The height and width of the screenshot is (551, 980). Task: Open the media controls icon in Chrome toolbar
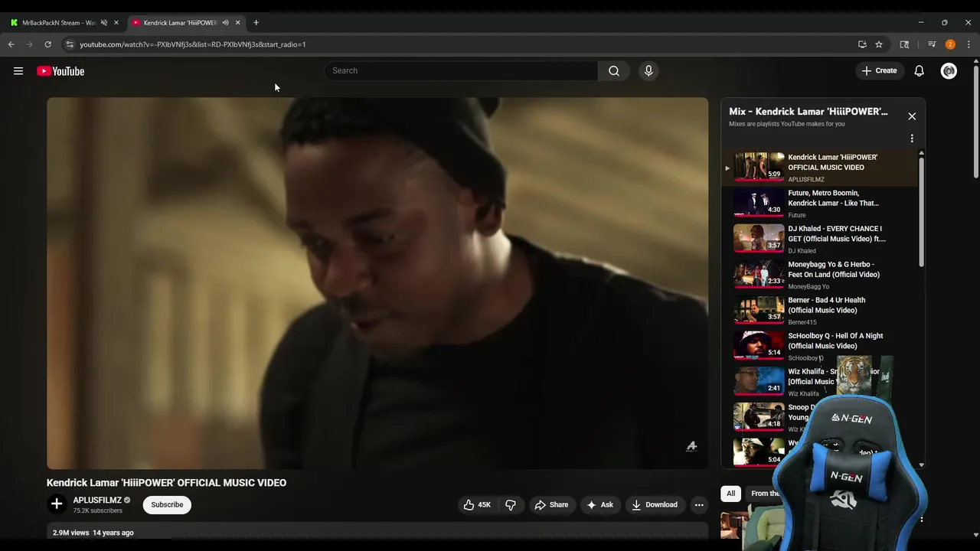click(x=932, y=44)
